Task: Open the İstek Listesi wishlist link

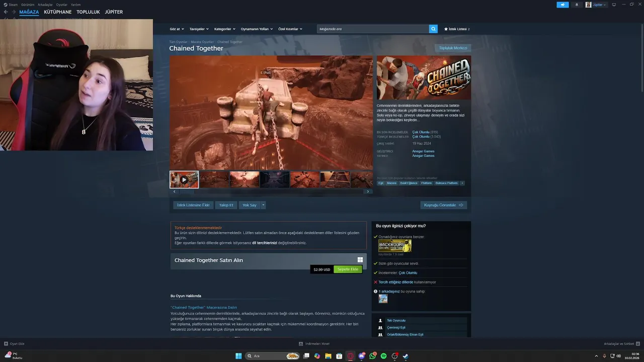Action: (x=457, y=29)
